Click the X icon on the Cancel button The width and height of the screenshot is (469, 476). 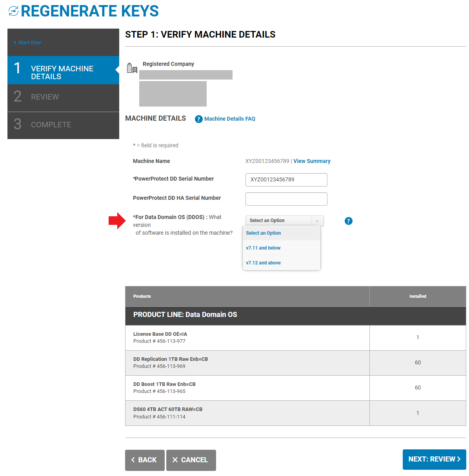coord(175,460)
